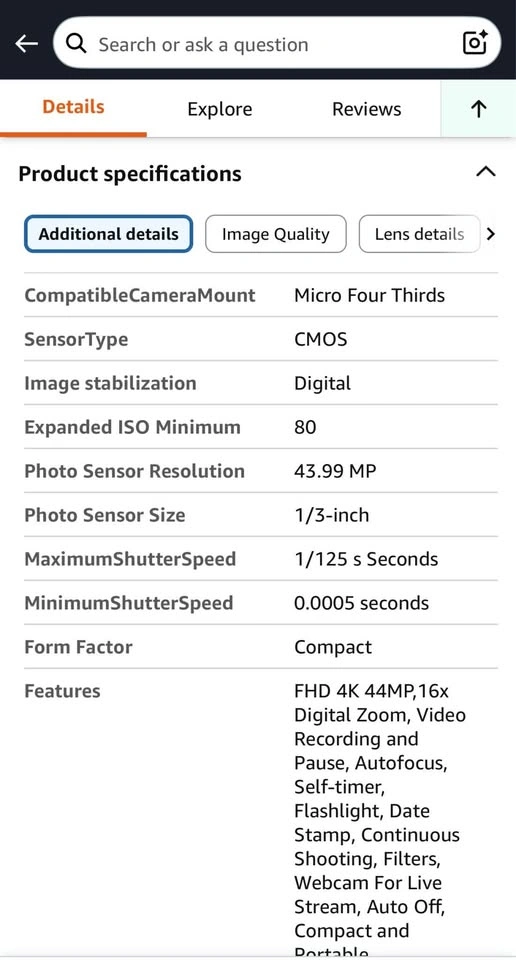Select the Image Quality chip
The image size is (516, 960).
[x=275, y=234]
